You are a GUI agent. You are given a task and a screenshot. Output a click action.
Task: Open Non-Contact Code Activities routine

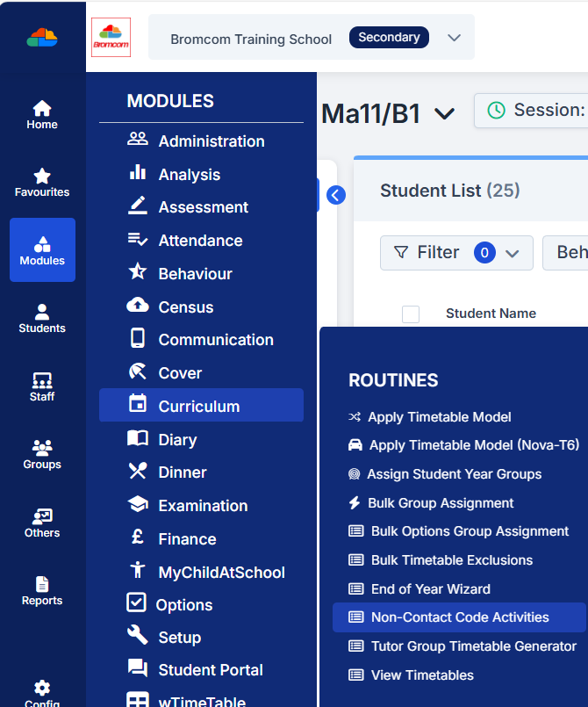click(459, 617)
